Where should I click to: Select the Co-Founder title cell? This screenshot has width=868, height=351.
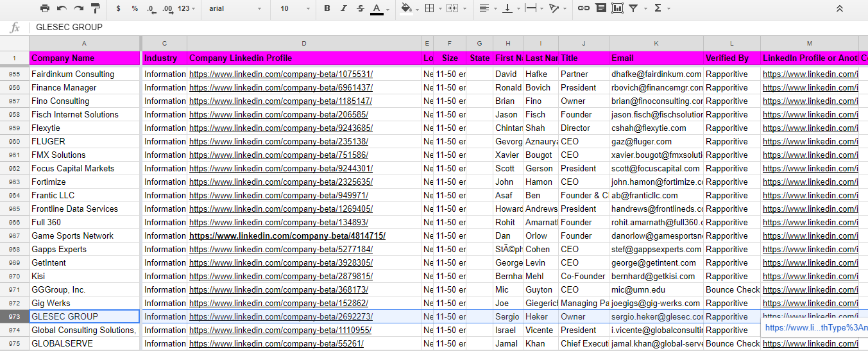tap(584, 276)
